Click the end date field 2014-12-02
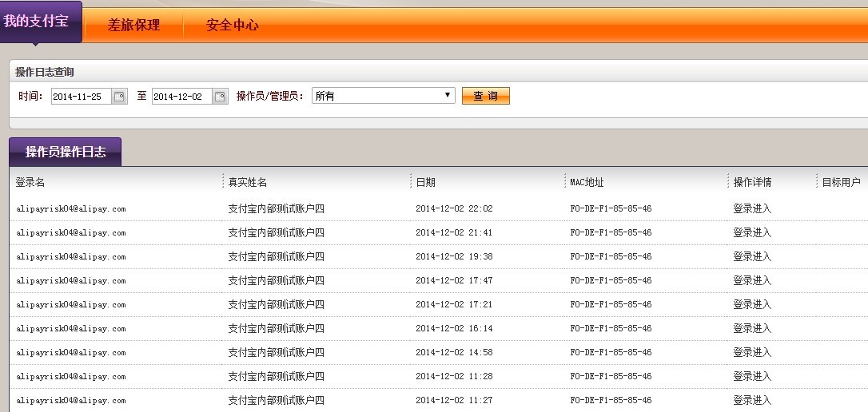Screen dimensions: 868x412 click(x=182, y=97)
